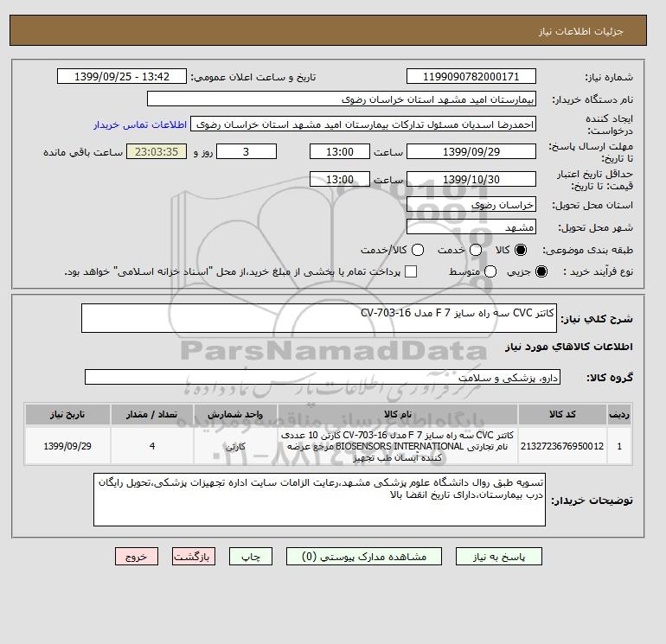The image size is (666, 644).
Task: Click the need date cell 1399/09/29
Action: pos(67,446)
